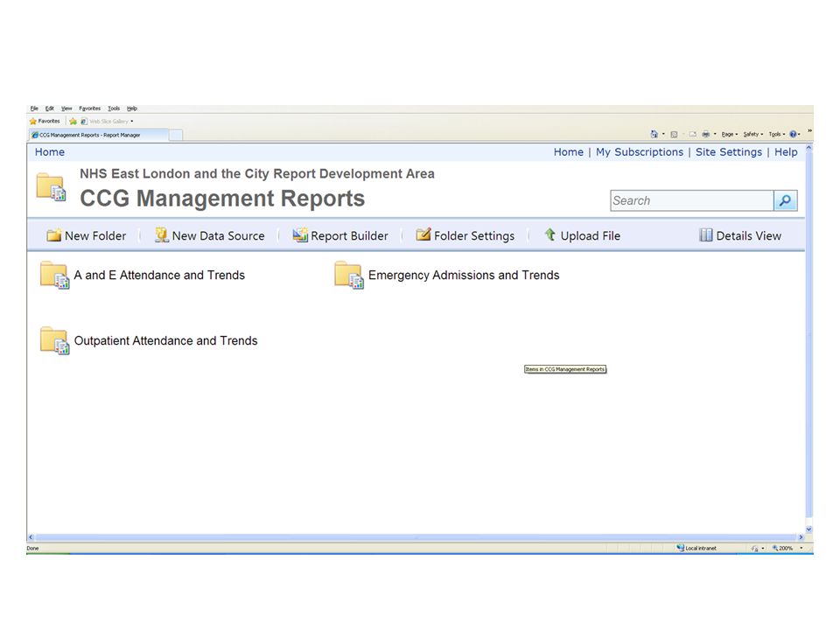Launch Report Builder from its toolbar icon
Viewport: 840px width, 630px height.
click(300, 234)
